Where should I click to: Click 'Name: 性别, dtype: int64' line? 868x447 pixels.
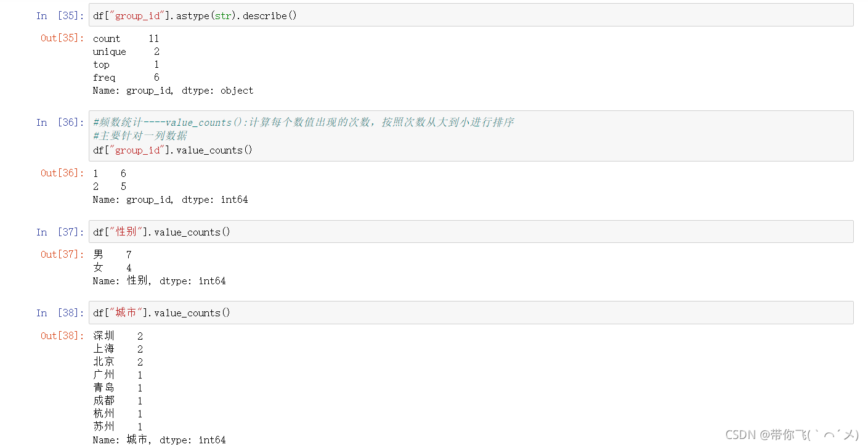(160, 281)
